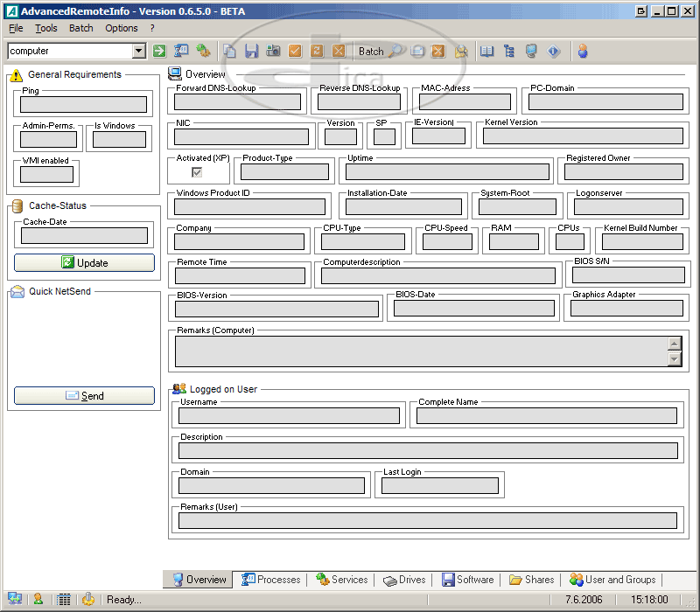Click the Batch toolbar button
The width and height of the screenshot is (700, 612).
tap(371, 52)
